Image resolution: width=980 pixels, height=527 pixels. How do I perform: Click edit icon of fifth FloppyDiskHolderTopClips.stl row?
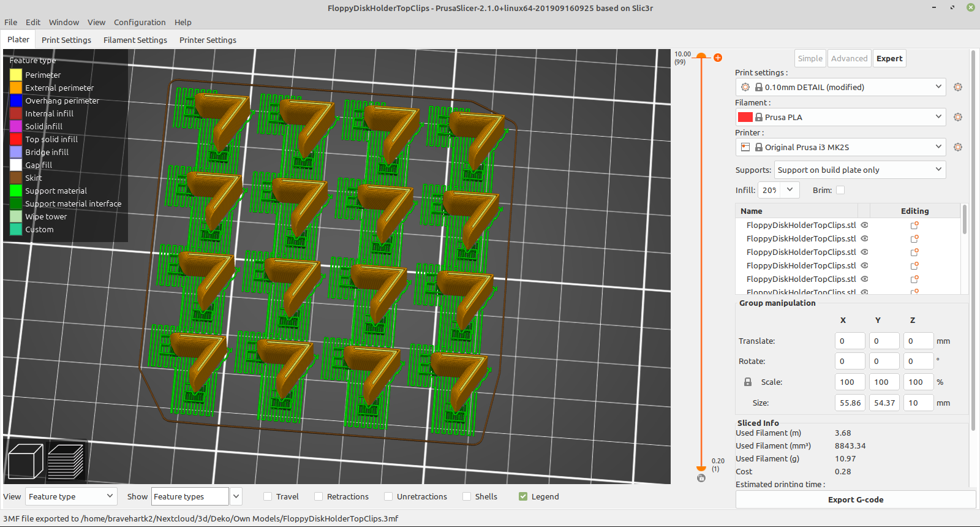pos(914,279)
